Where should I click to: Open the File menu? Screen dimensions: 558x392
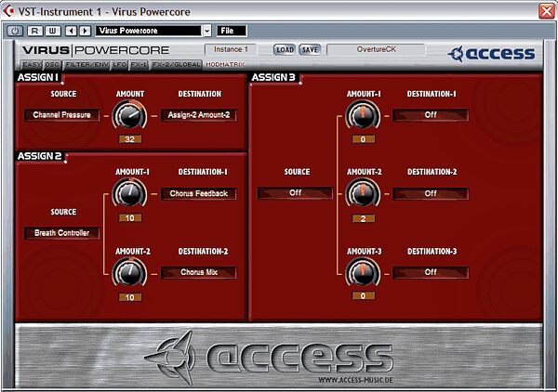(x=232, y=31)
